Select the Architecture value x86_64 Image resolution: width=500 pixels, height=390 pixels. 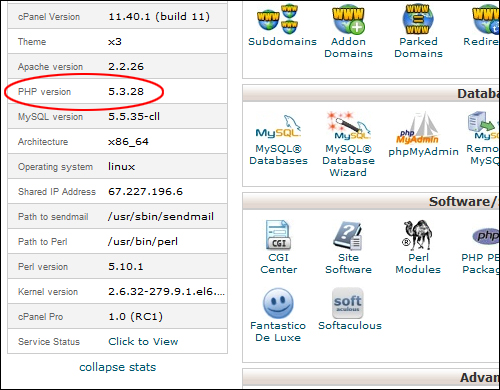128,142
